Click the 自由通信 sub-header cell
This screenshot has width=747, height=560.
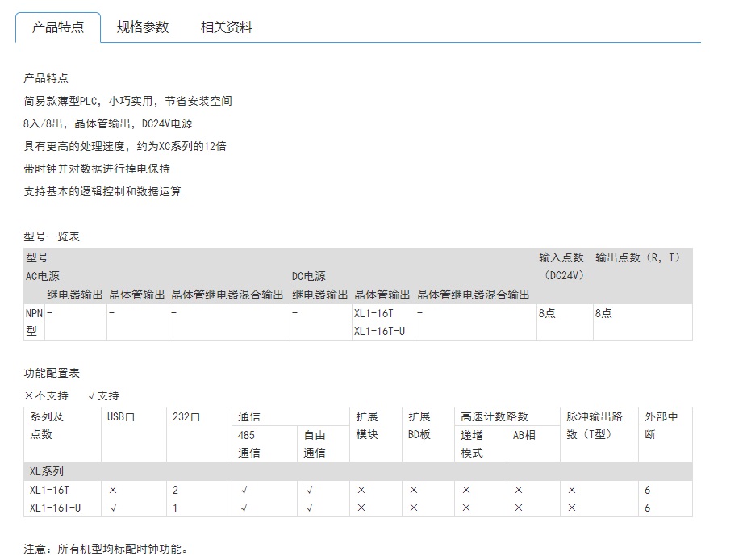[315, 444]
